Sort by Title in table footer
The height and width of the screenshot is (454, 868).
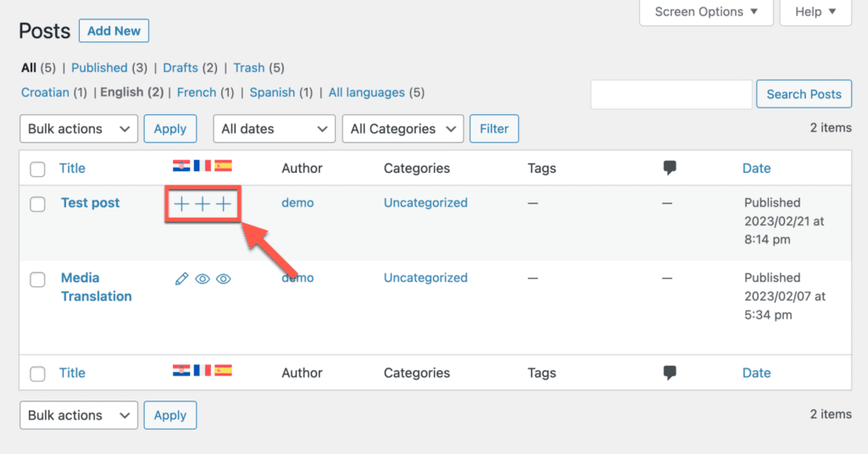coord(73,373)
